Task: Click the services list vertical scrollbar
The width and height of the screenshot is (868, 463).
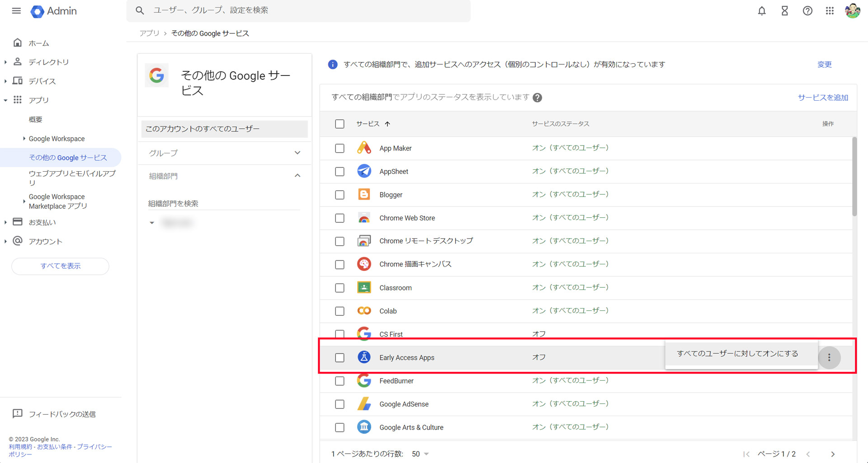Action: click(854, 177)
